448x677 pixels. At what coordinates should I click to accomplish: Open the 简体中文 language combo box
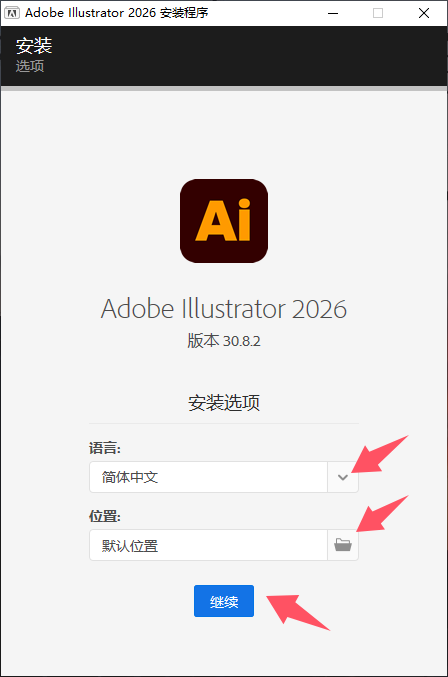pyautogui.click(x=224, y=477)
